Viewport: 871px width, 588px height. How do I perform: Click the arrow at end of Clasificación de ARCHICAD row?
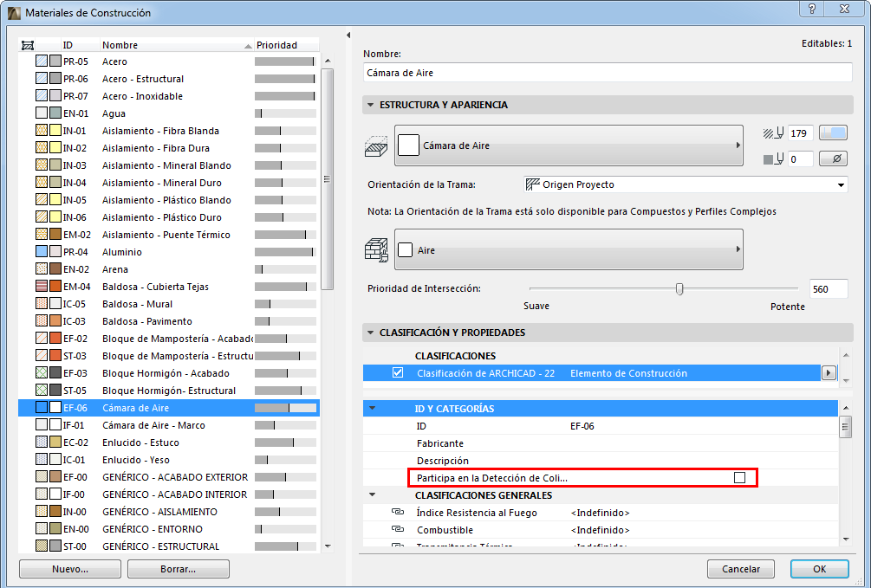[x=829, y=372]
